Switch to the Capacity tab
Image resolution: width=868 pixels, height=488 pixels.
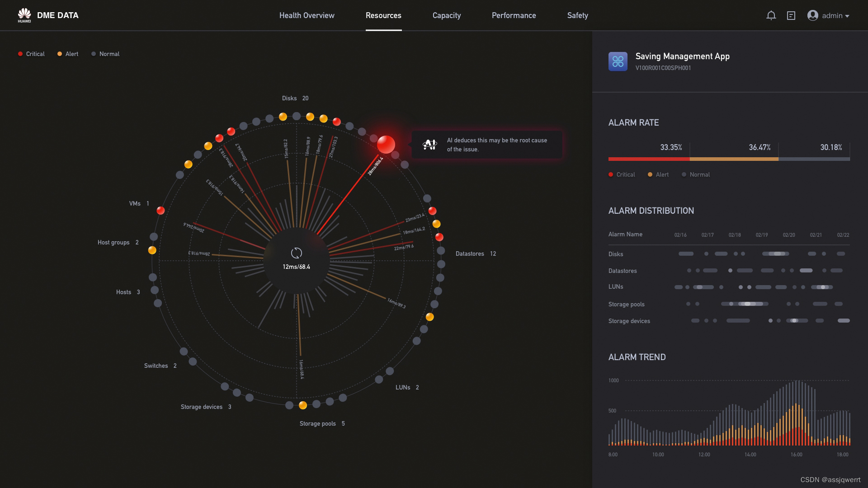pos(446,15)
